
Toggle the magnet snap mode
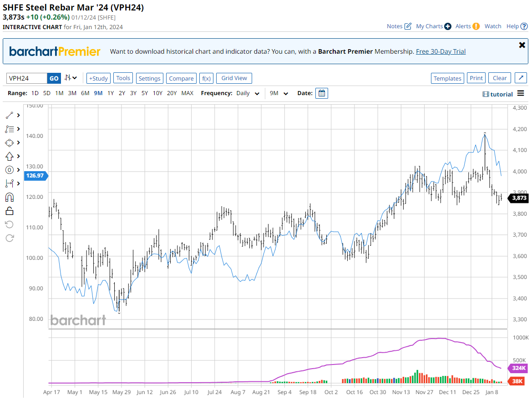[x=10, y=197]
